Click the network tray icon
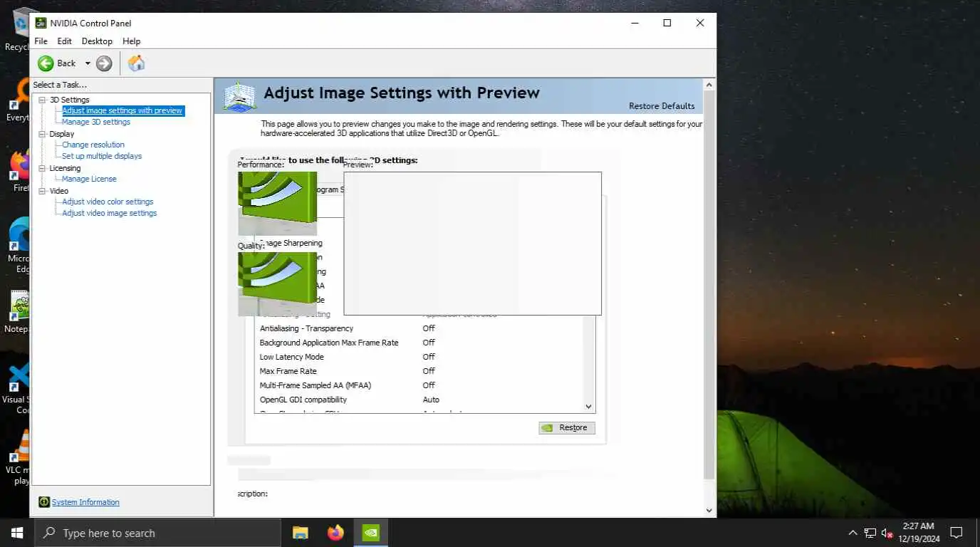Viewport: 980px width, 547px height. coord(870,533)
